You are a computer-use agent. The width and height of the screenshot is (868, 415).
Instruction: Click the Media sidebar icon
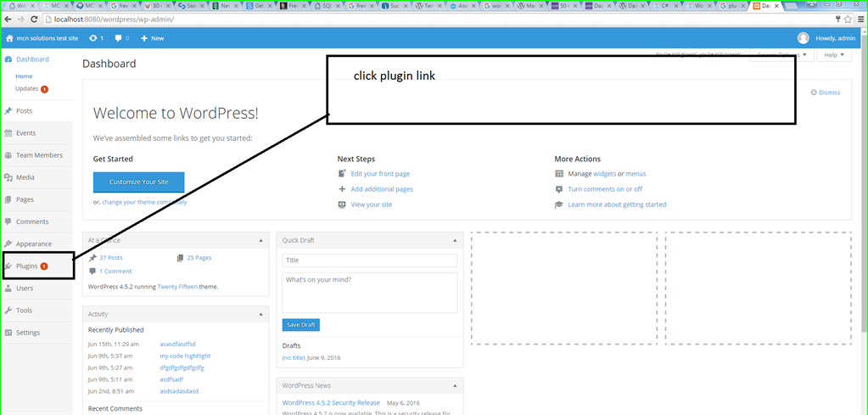coord(8,177)
